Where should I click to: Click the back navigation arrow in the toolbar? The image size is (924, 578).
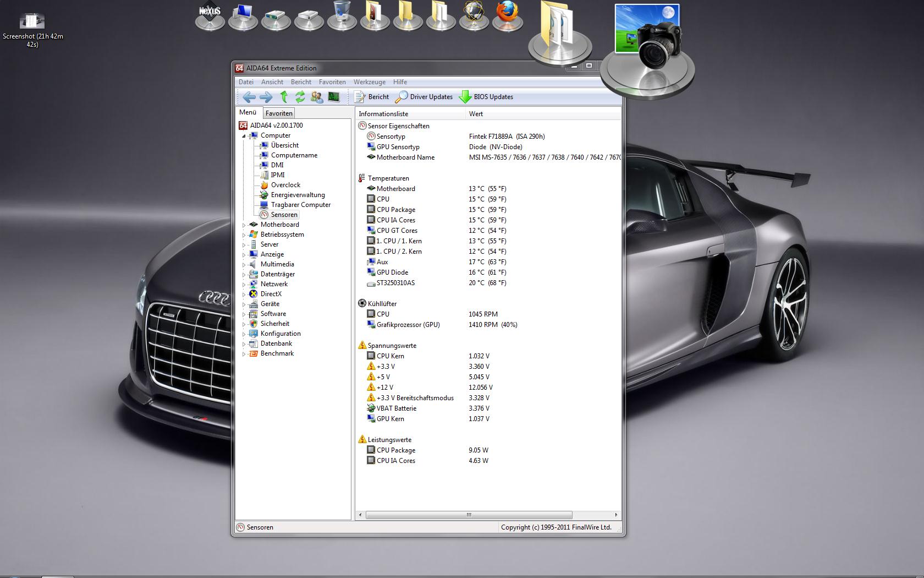249,97
